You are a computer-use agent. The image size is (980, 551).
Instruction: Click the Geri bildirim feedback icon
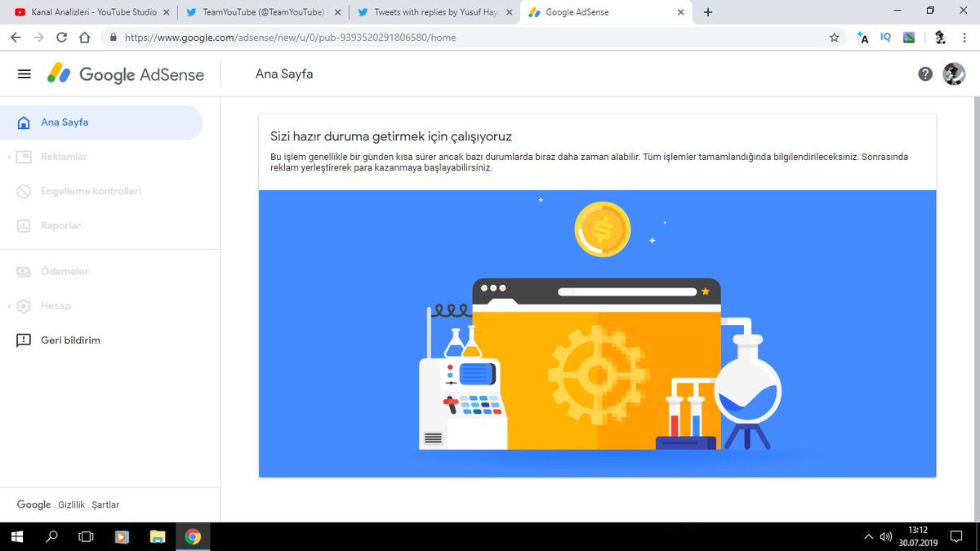[x=24, y=340]
